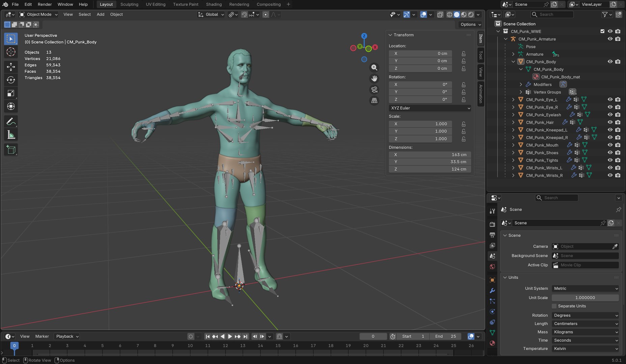Open the World properties tab

[x=492, y=267]
